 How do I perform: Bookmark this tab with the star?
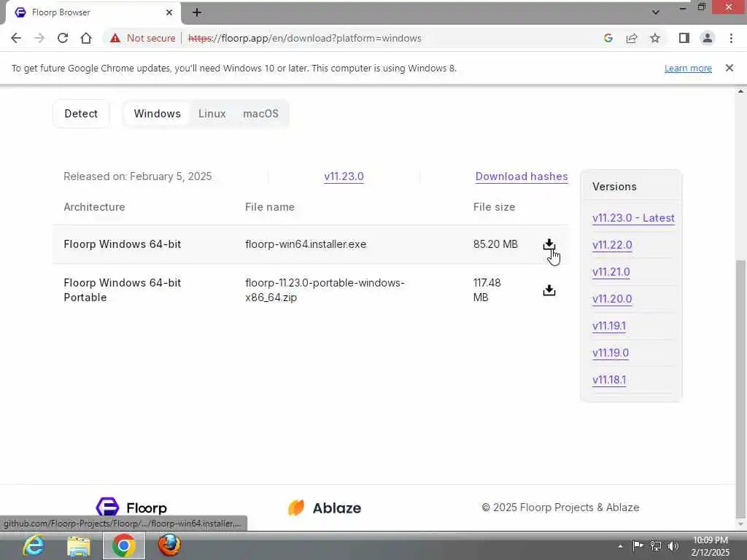655,38
